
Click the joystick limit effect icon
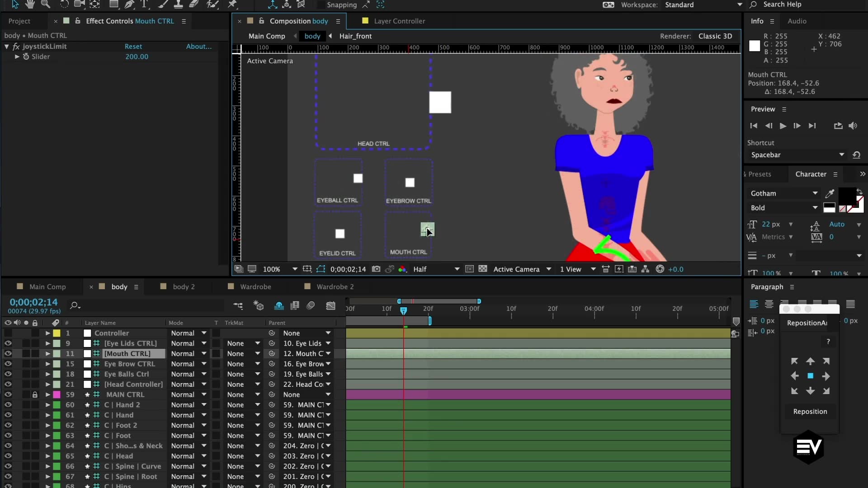16,46
